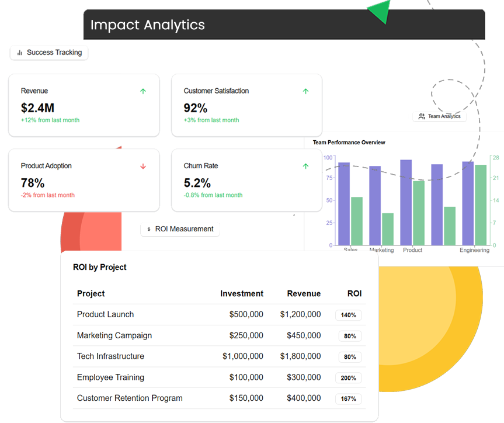Open Team Analytics

(x=439, y=116)
